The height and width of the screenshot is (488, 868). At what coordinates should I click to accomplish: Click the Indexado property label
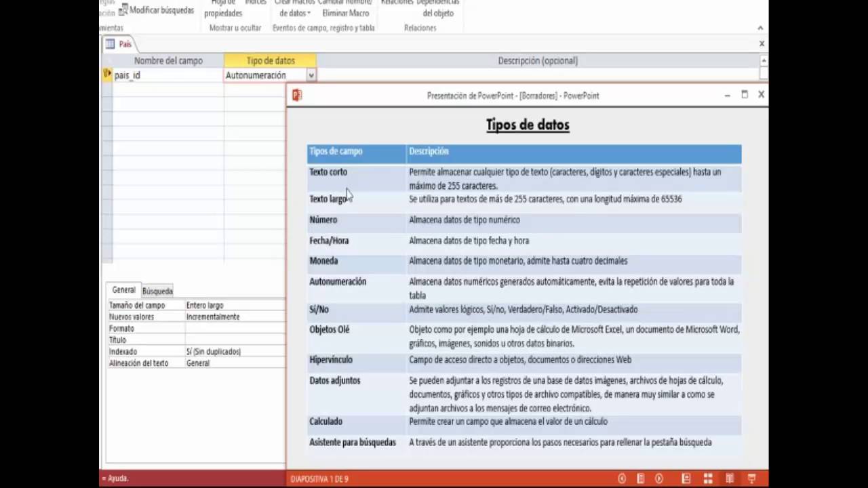coord(123,352)
